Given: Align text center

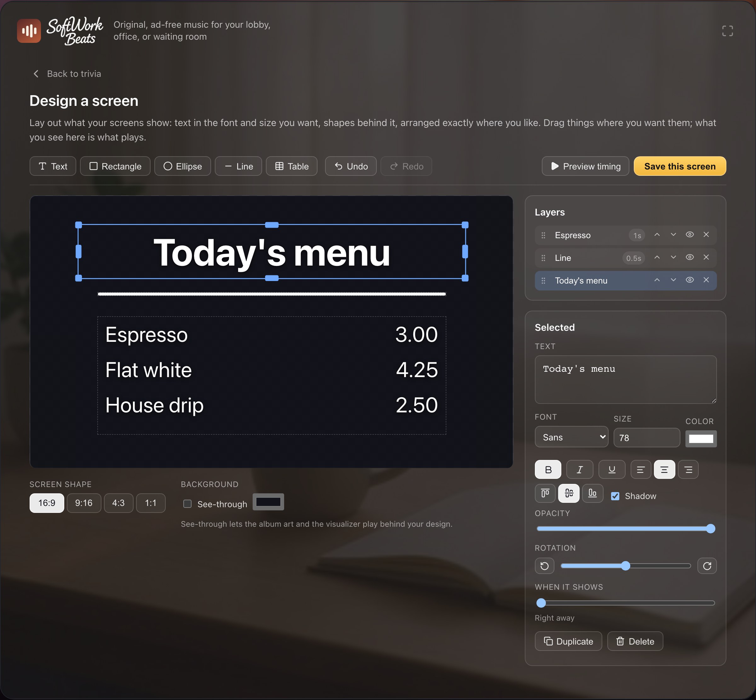Looking at the screenshot, I should [664, 470].
